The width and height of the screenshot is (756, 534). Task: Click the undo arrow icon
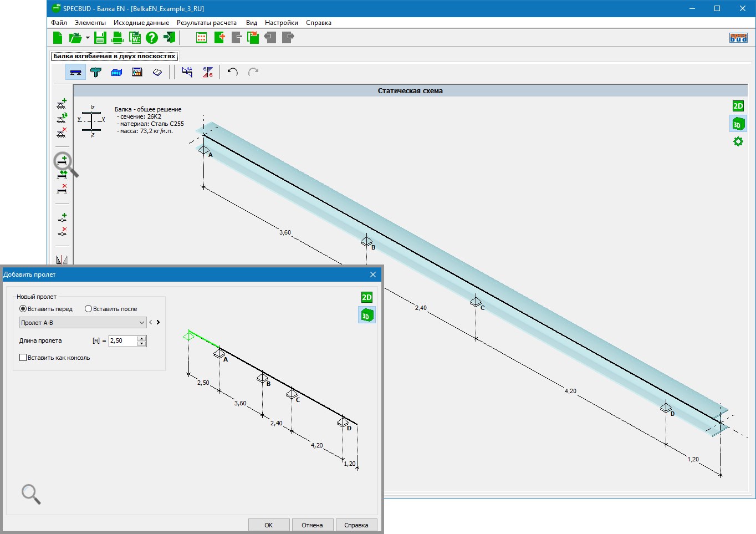[x=233, y=72]
